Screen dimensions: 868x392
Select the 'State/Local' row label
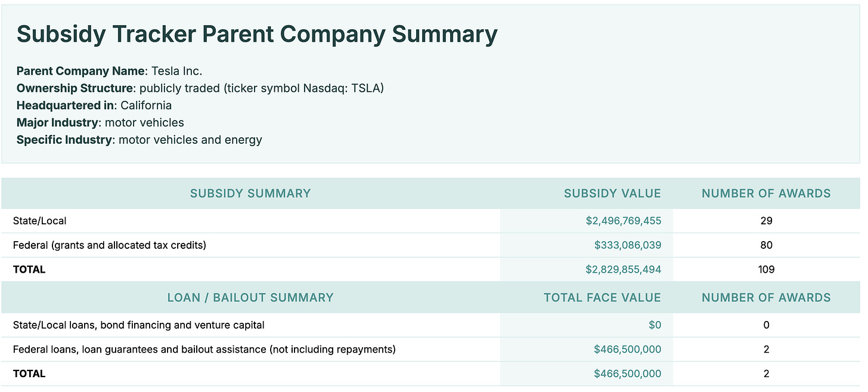pyautogui.click(x=40, y=221)
